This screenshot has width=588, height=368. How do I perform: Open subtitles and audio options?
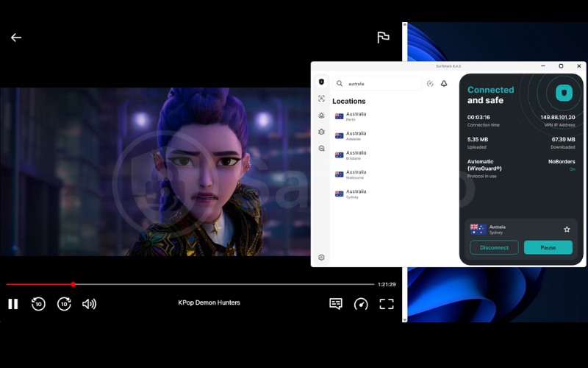pos(336,304)
